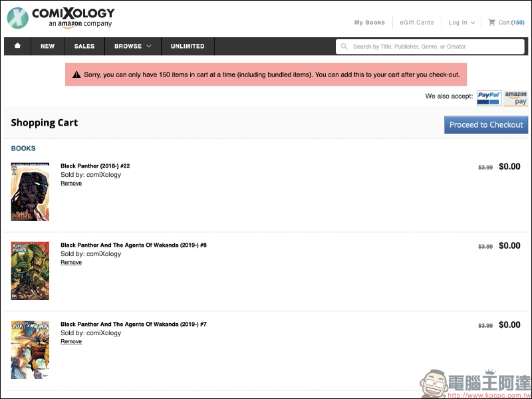Image resolution: width=532 pixels, height=399 pixels.
Task: Select the PayPal payment badge
Action: pos(489,98)
